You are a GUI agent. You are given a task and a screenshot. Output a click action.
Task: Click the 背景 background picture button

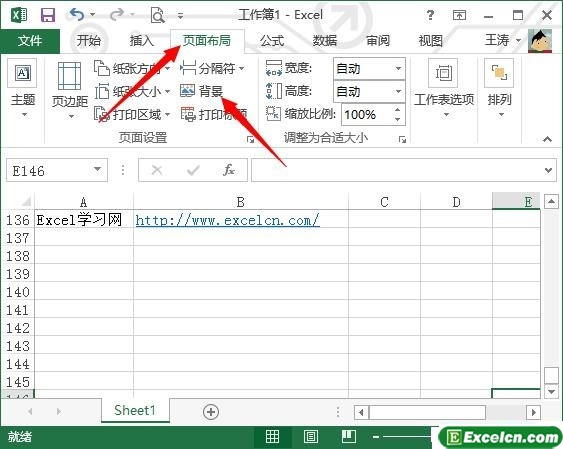(x=201, y=91)
